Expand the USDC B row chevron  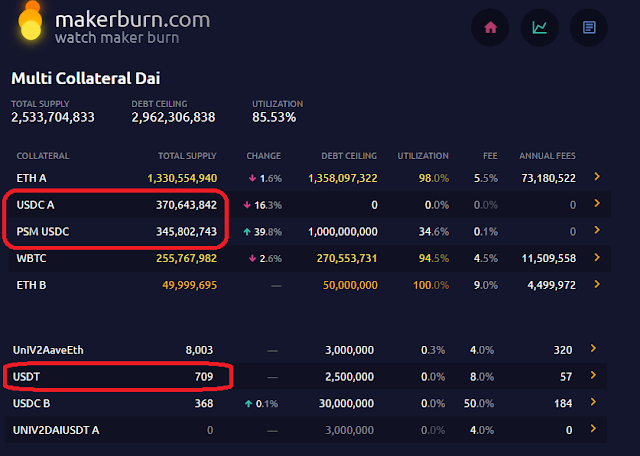[593, 402]
